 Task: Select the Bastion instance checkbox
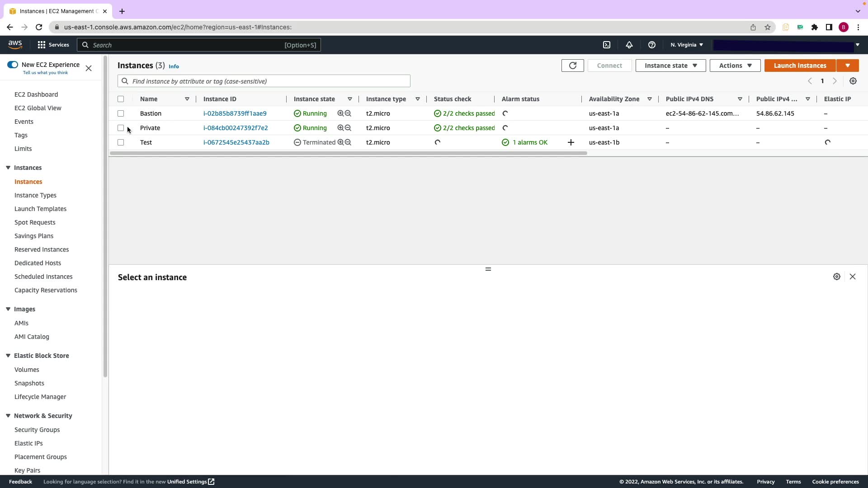point(121,113)
